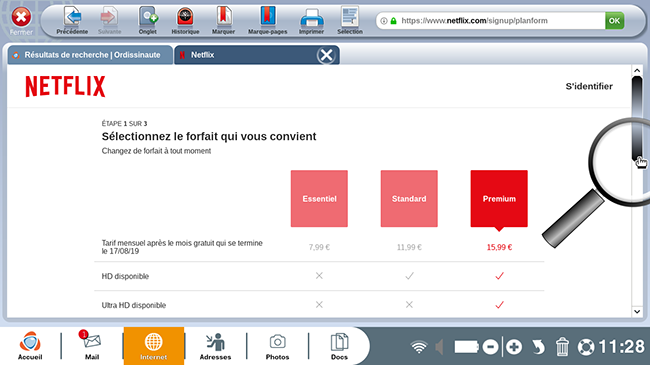The height and width of the screenshot is (365, 650).
Task: Open the Adresses app
Action: tap(215, 346)
